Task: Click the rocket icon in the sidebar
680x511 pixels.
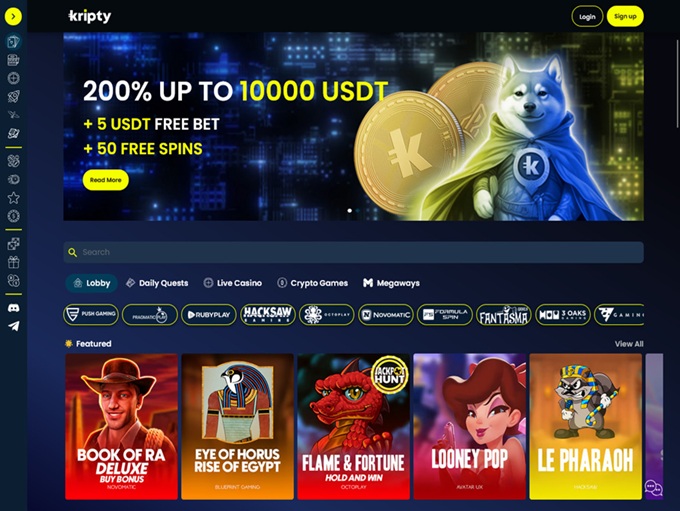Action: [13, 96]
